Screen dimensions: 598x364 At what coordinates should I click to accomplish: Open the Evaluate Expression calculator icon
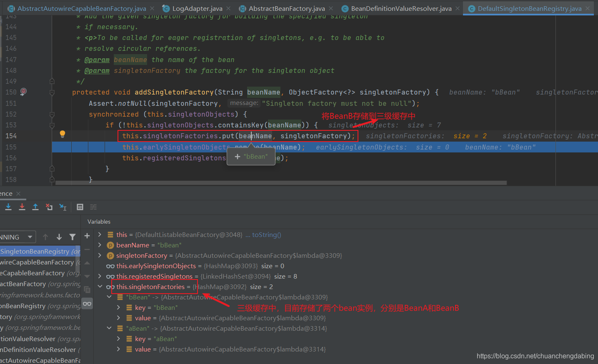(x=80, y=207)
